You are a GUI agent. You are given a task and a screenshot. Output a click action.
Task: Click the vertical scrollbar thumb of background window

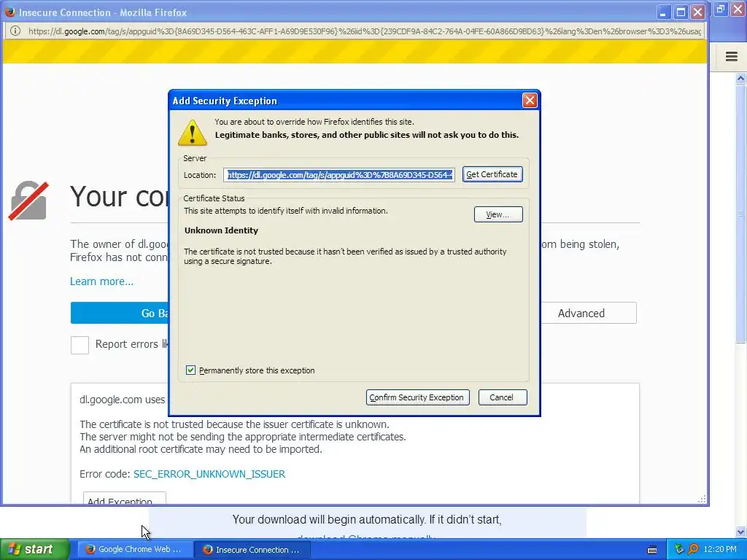point(741,214)
